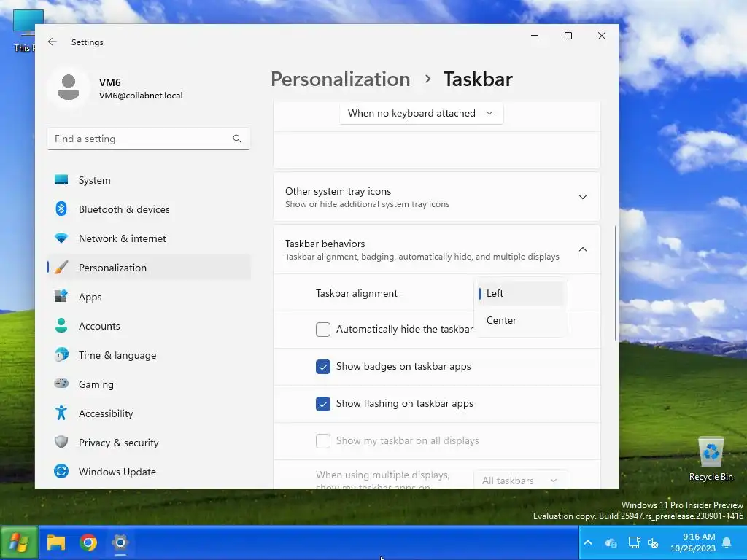This screenshot has height=560, width=747.
Task: Click the Accounts person icon
Action: tap(61, 326)
